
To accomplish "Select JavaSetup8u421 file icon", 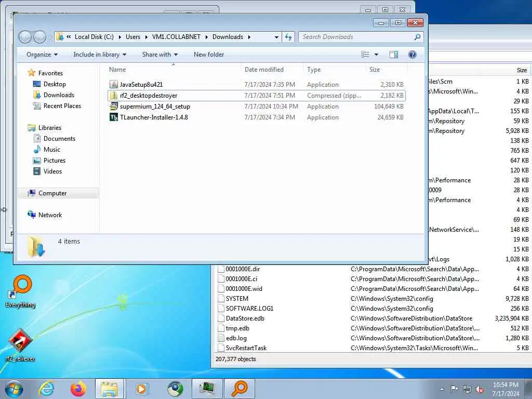I will coord(114,85).
